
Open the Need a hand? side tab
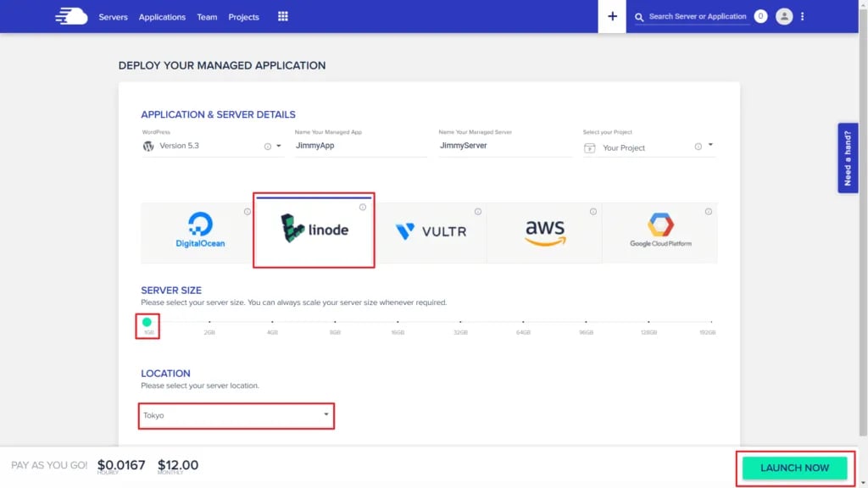point(848,158)
